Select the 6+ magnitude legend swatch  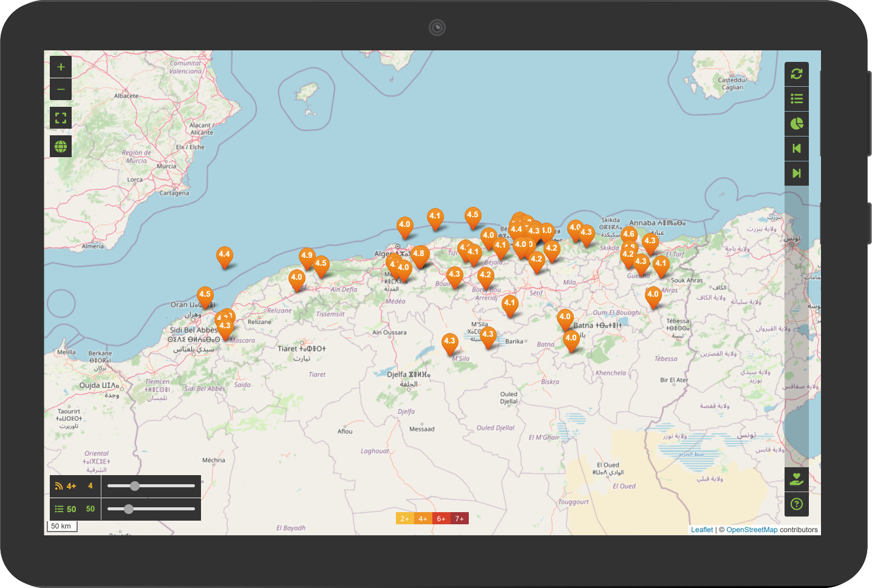click(441, 519)
